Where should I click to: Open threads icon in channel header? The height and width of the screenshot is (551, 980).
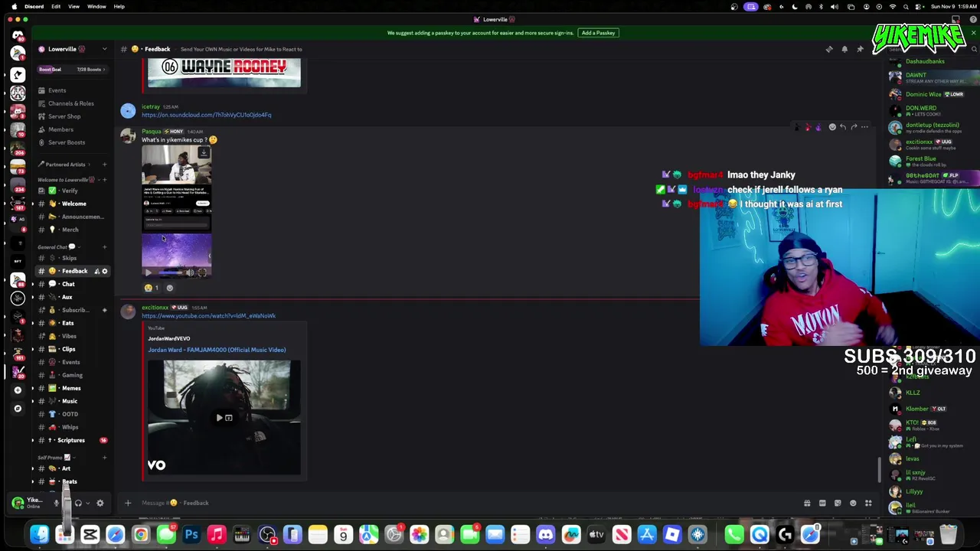829,49
